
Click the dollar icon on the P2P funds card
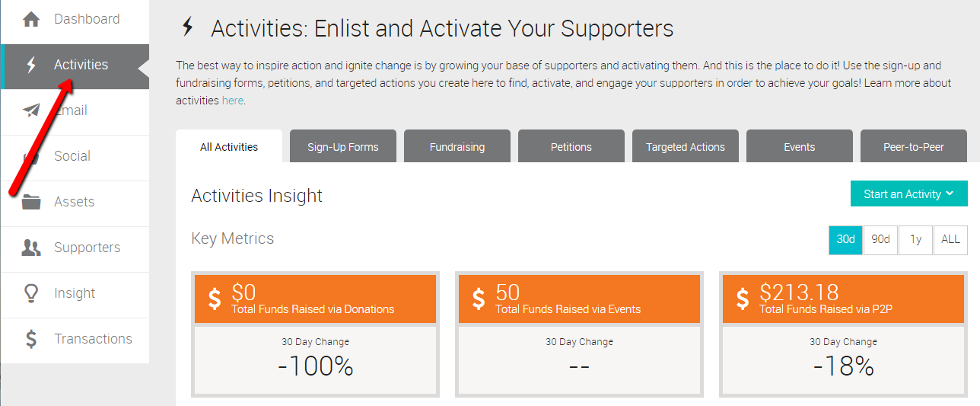click(x=742, y=299)
